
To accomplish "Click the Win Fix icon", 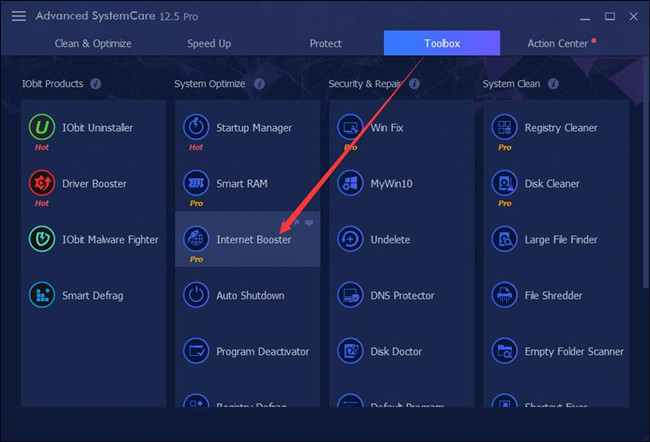I will click(x=350, y=127).
